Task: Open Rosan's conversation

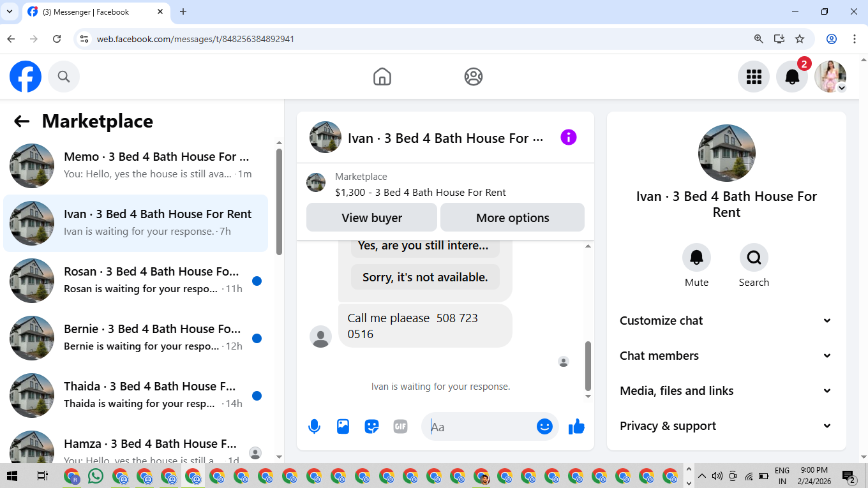Action: [x=135, y=281]
